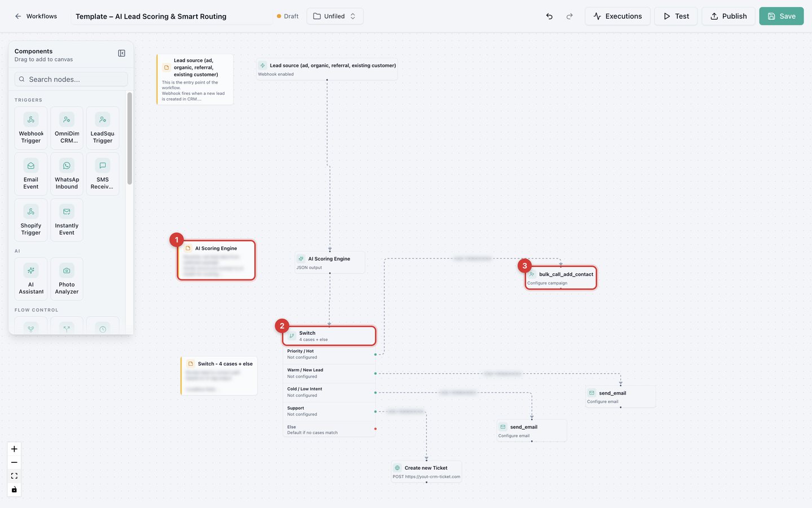Open the Cold / Low Intent case
The image size is (812, 508).
click(x=329, y=392)
